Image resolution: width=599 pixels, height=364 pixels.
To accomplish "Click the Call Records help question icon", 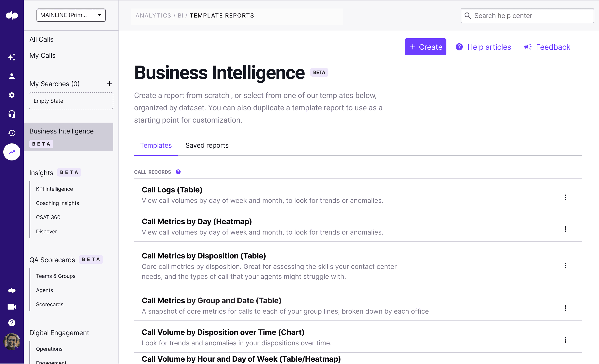I will [178, 172].
